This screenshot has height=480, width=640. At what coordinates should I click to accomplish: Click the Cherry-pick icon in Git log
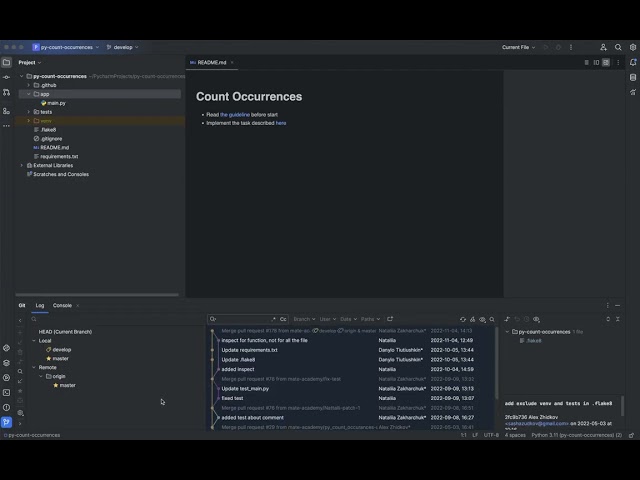coord(473,319)
